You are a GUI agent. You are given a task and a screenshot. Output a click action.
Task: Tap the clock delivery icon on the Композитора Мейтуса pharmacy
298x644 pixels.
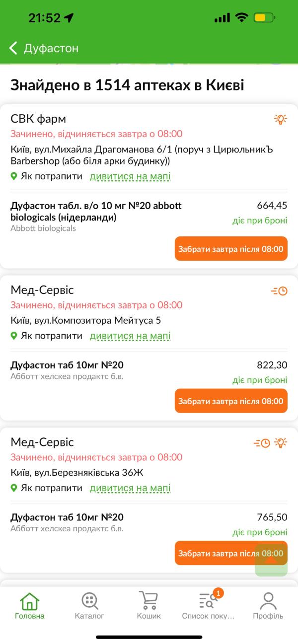point(279,290)
